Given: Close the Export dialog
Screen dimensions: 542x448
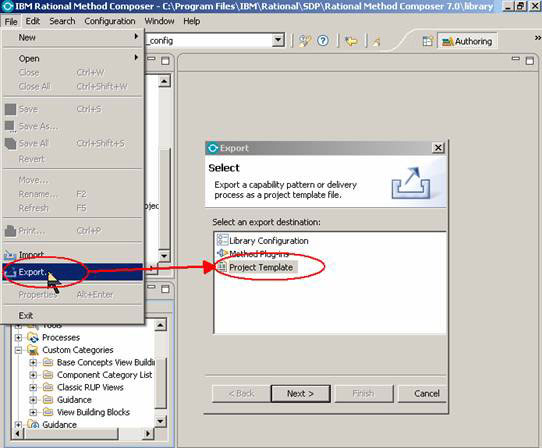Looking at the screenshot, I should 438,148.
